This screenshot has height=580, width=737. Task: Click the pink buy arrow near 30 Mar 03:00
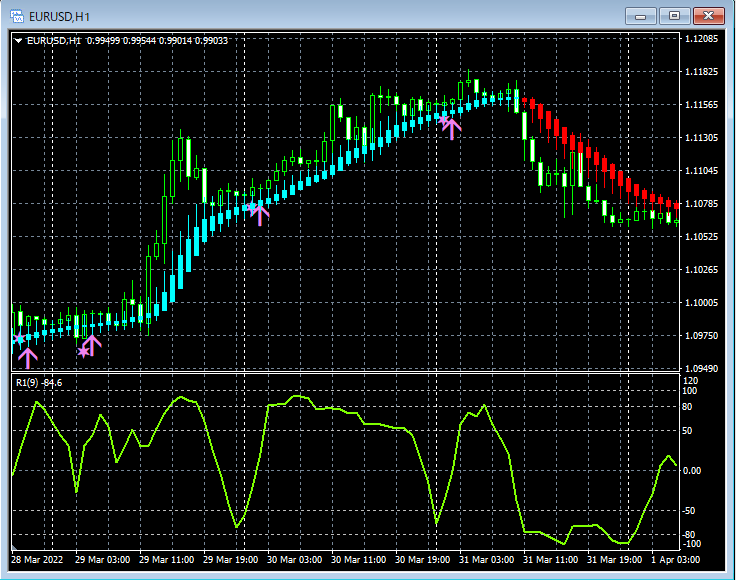coord(260,215)
